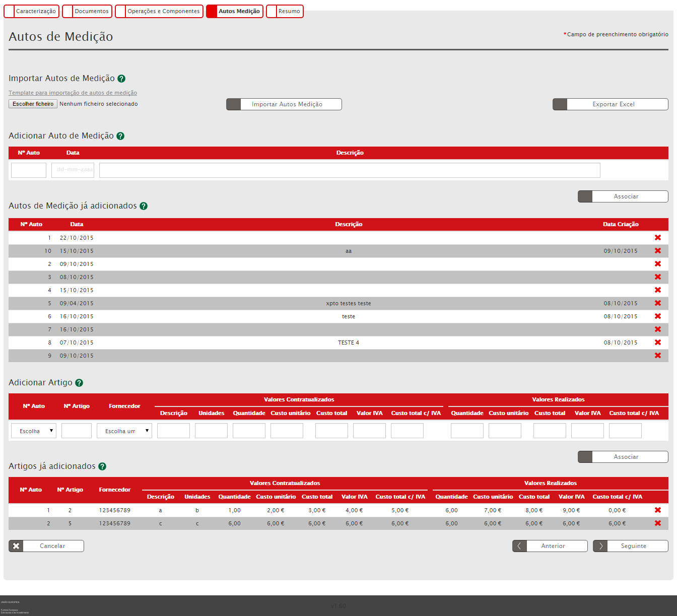Open the Operações e Componentes tab

click(159, 11)
